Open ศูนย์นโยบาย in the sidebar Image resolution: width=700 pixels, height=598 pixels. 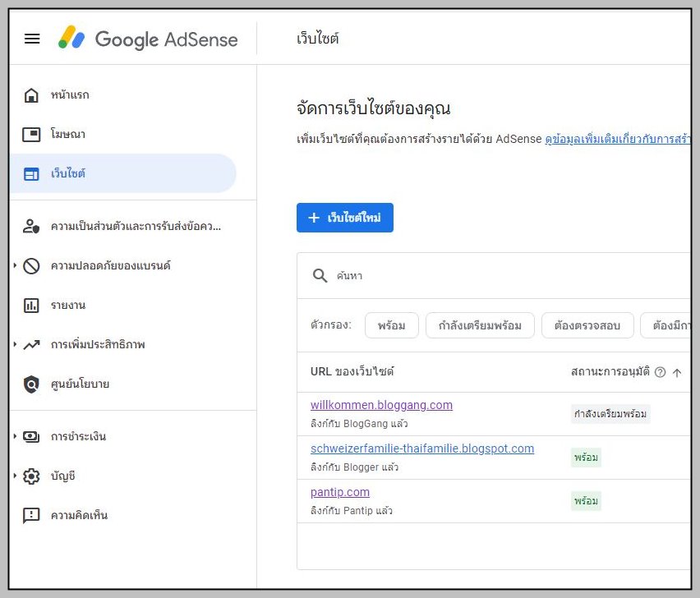point(80,384)
